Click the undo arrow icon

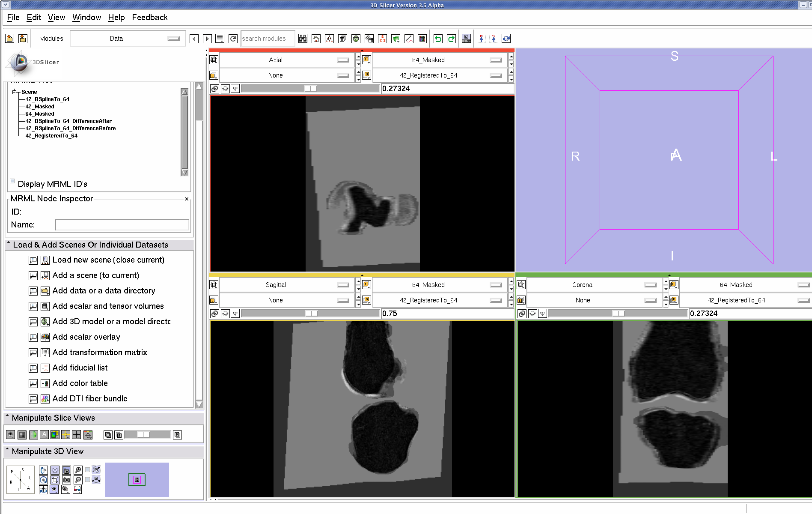coord(438,39)
